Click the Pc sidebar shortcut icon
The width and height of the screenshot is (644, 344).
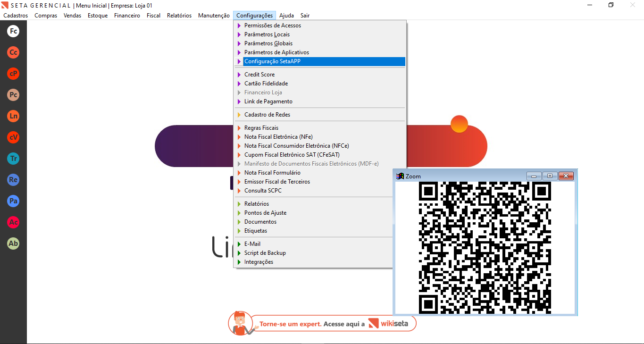tap(13, 95)
